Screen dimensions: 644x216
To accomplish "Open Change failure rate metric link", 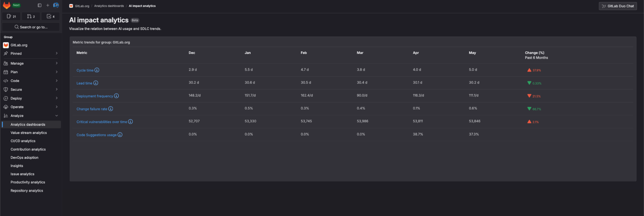I will coord(91,109).
